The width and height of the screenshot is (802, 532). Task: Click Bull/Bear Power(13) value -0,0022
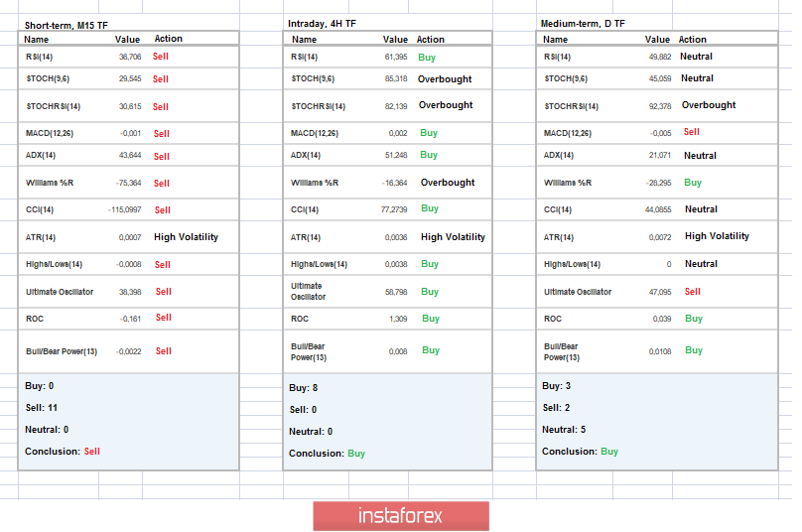(x=128, y=351)
